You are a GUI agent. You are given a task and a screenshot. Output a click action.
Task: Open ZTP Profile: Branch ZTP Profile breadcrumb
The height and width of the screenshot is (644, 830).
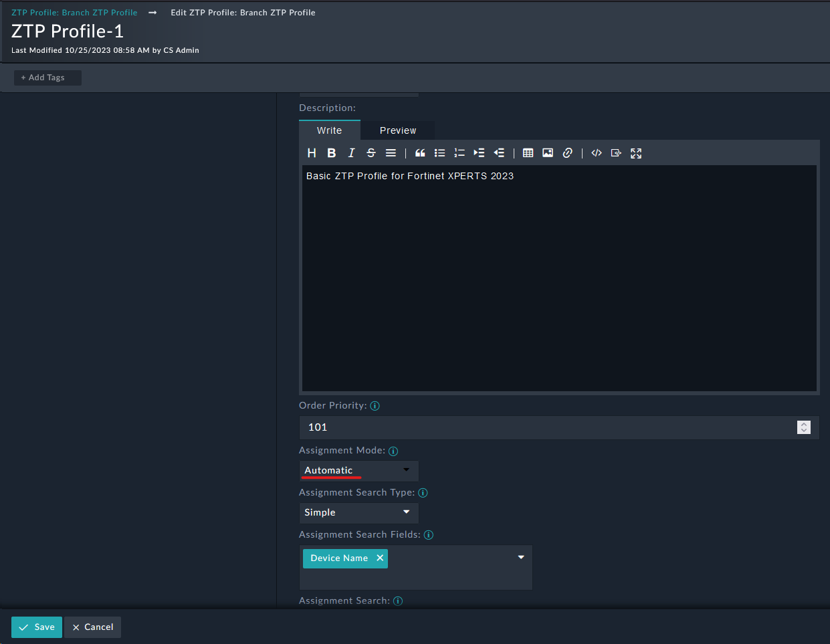tap(74, 13)
